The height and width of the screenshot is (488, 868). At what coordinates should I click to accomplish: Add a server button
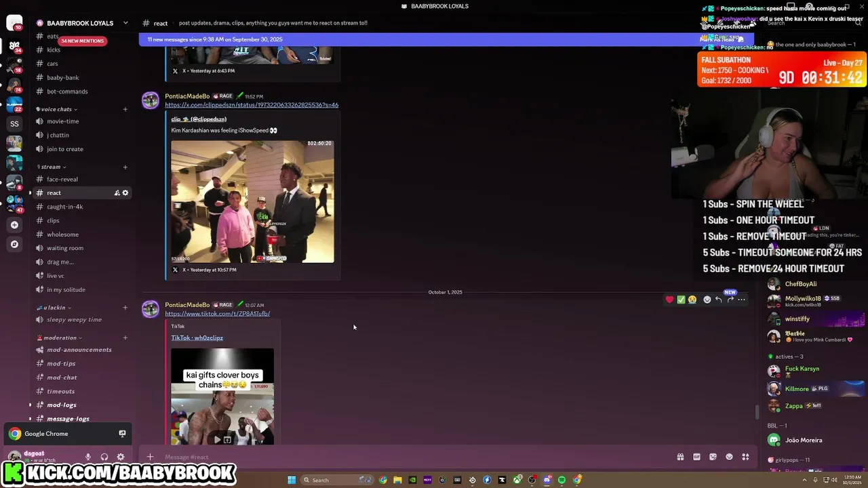[x=14, y=224]
